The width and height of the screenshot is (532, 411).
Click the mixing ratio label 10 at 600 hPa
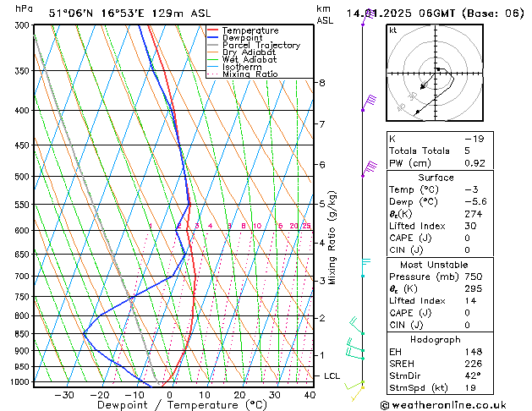click(257, 226)
